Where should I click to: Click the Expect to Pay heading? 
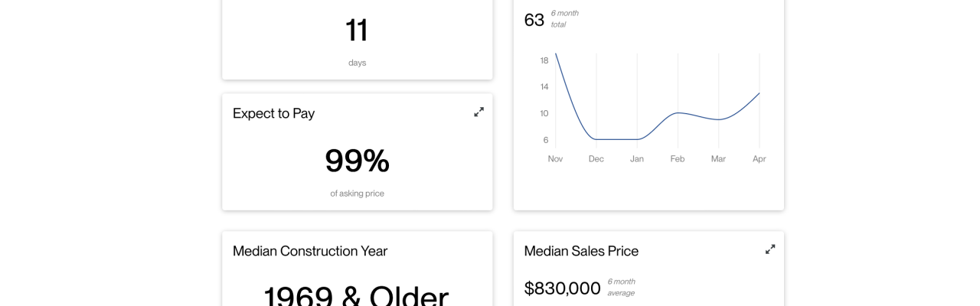pyautogui.click(x=273, y=113)
